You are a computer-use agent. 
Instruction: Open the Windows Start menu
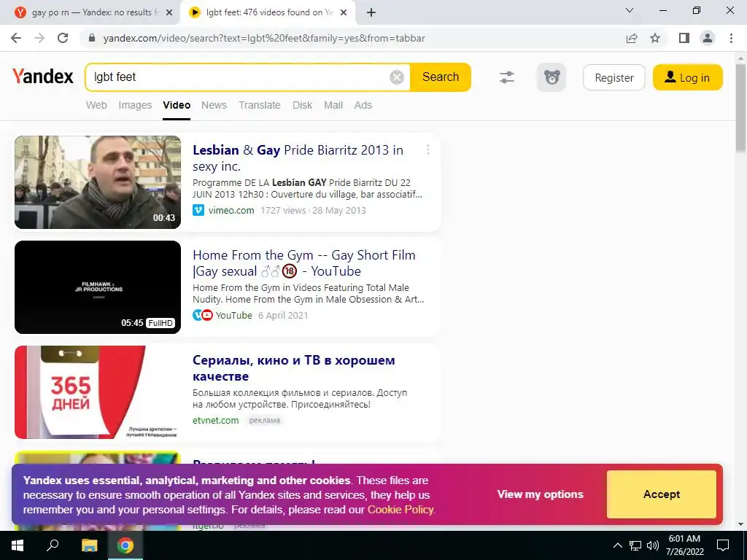[18, 545]
